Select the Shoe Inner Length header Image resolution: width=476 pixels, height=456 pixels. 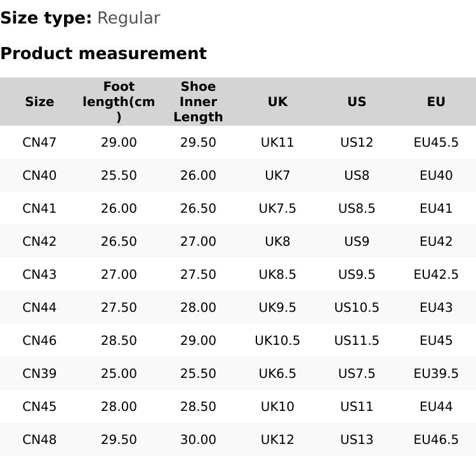[198, 102]
